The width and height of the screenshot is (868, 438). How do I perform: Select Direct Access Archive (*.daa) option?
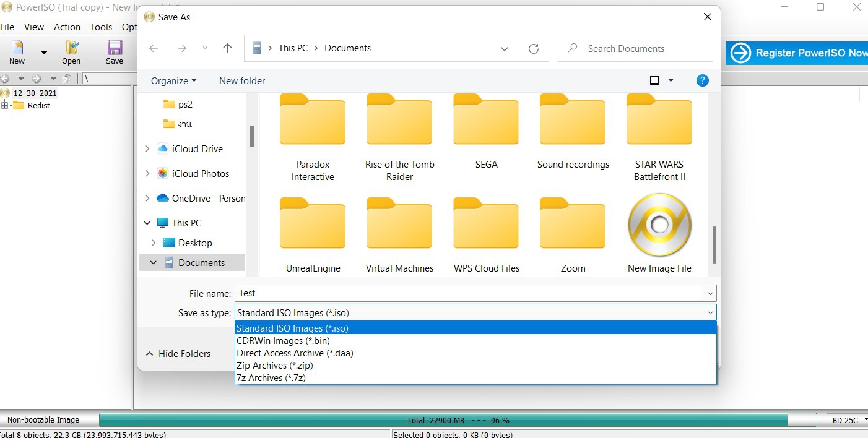click(x=295, y=353)
